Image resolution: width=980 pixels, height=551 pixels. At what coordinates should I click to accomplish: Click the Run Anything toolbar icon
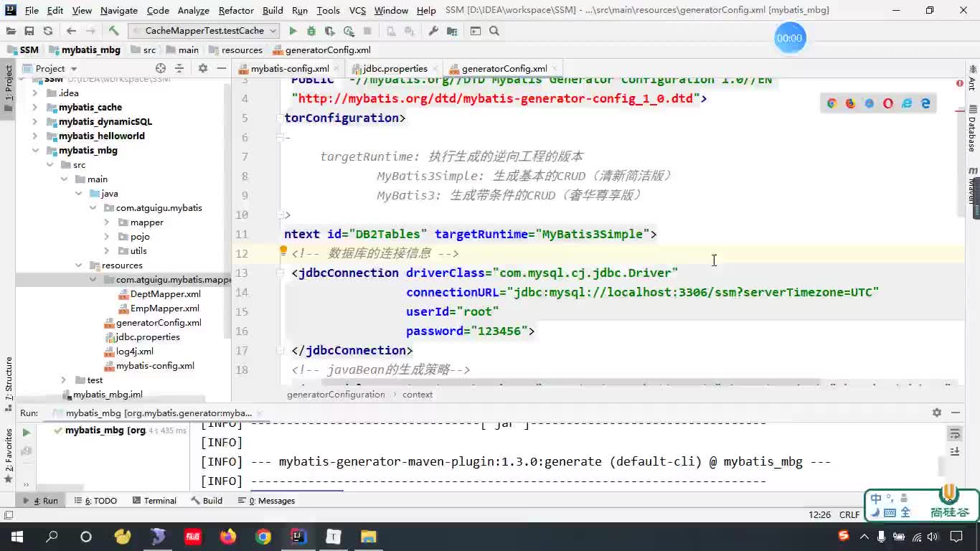click(476, 31)
